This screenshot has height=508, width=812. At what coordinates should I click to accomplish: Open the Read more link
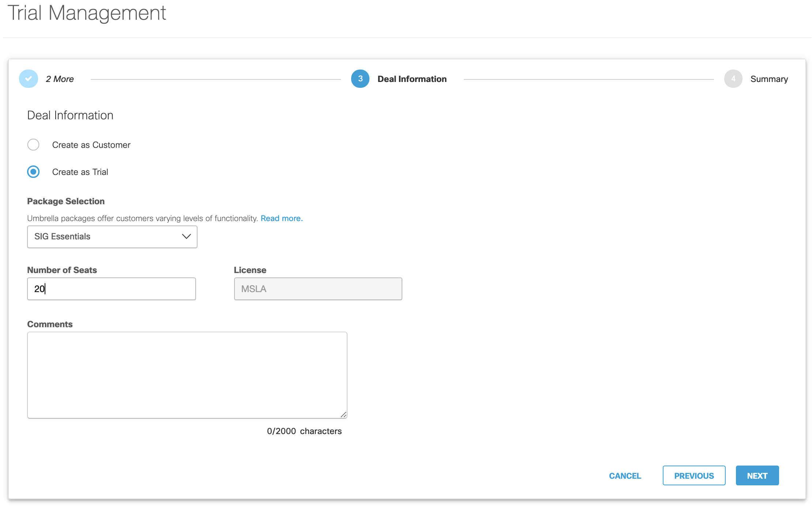[x=281, y=218]
